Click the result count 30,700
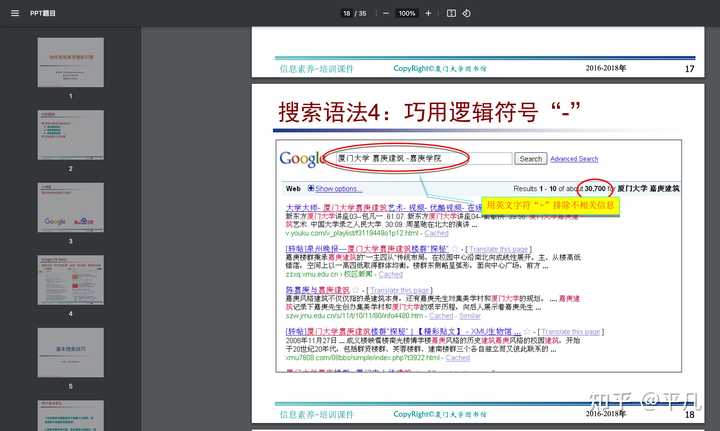This screenshot has height=431, width=720. tap(595, 189)
